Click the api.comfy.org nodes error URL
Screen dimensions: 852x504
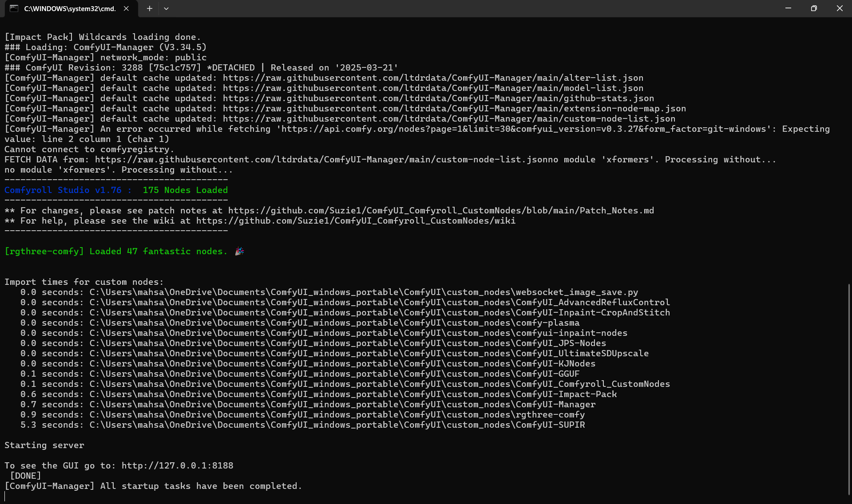tap(524, 129)
